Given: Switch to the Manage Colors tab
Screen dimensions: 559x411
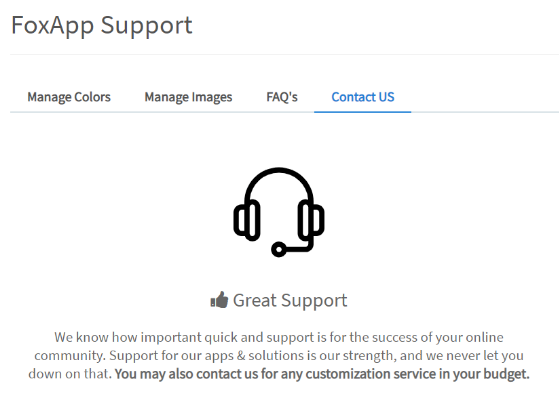Looking at the screenshot, I should (x=69, y=97).
